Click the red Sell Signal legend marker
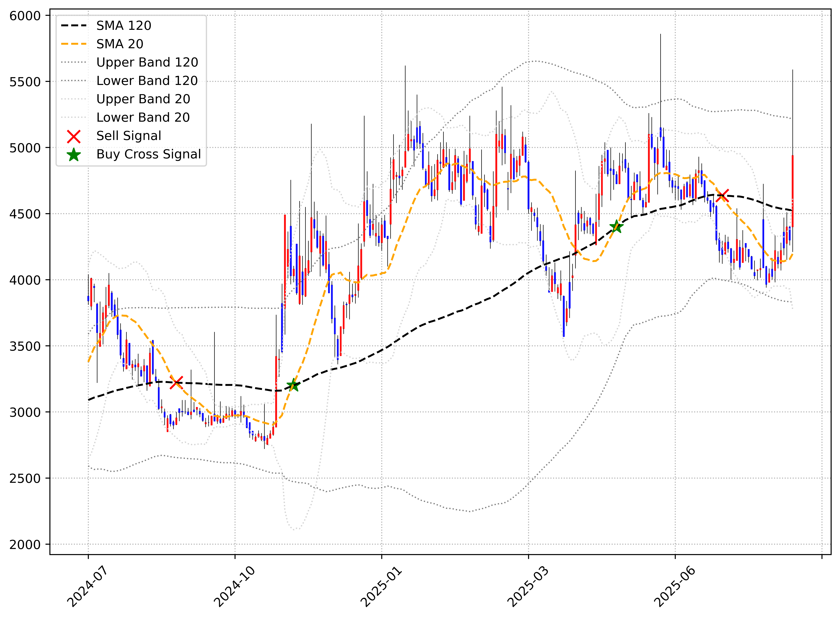This screenshot has height=618, width=840. (74, 137)
